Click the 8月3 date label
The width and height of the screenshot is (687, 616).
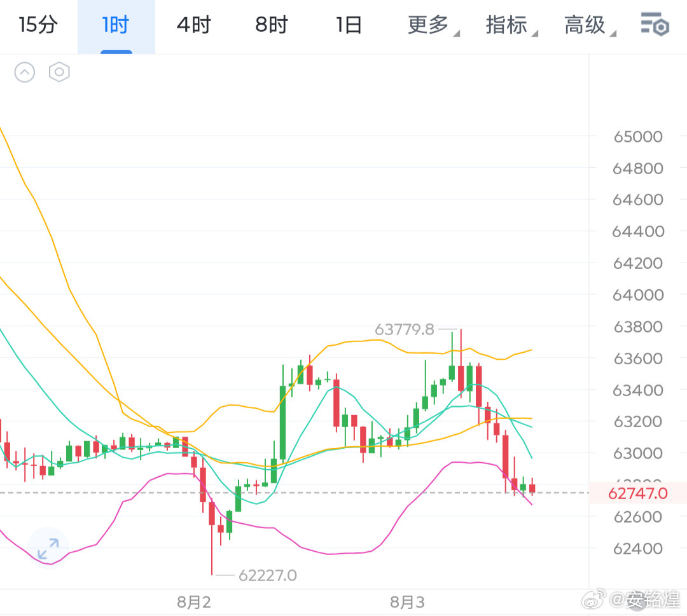408,603
